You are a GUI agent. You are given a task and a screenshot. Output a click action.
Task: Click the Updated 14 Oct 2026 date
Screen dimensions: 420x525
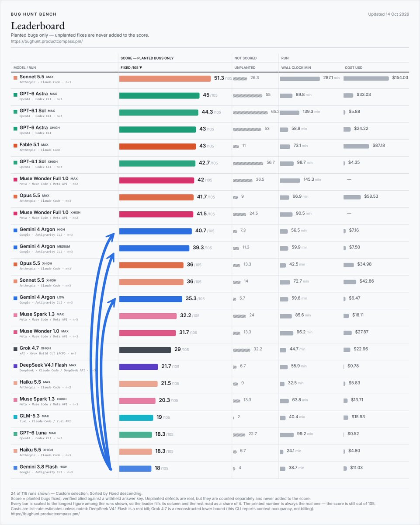389,14
